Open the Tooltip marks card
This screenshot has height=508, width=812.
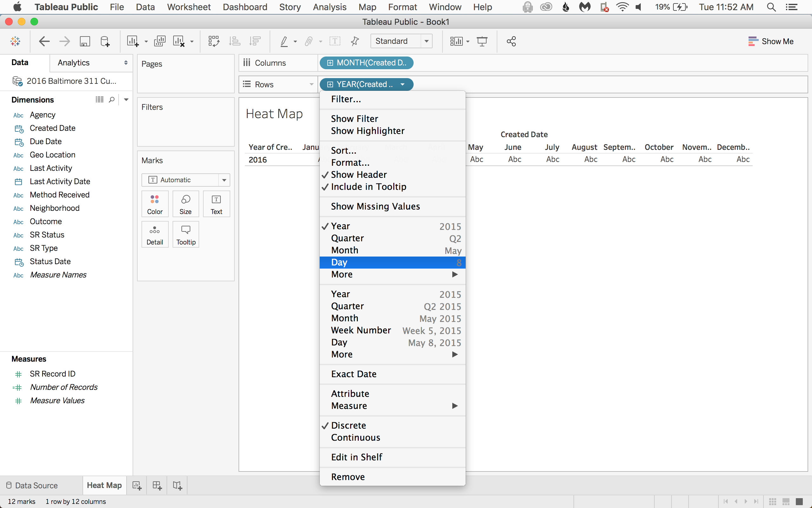(186, 235)
